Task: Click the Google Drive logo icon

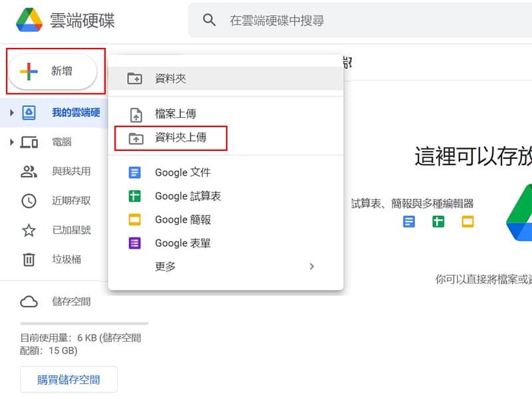Action: (29, 20)
